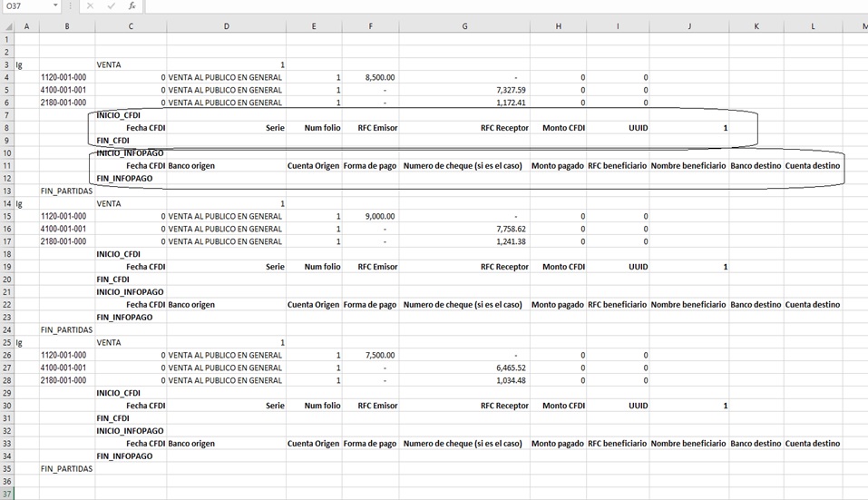The image size is (868, 500).
Task: Click 'Nombre beneficiario' cell in row 11
Action: tap(688, 166)
